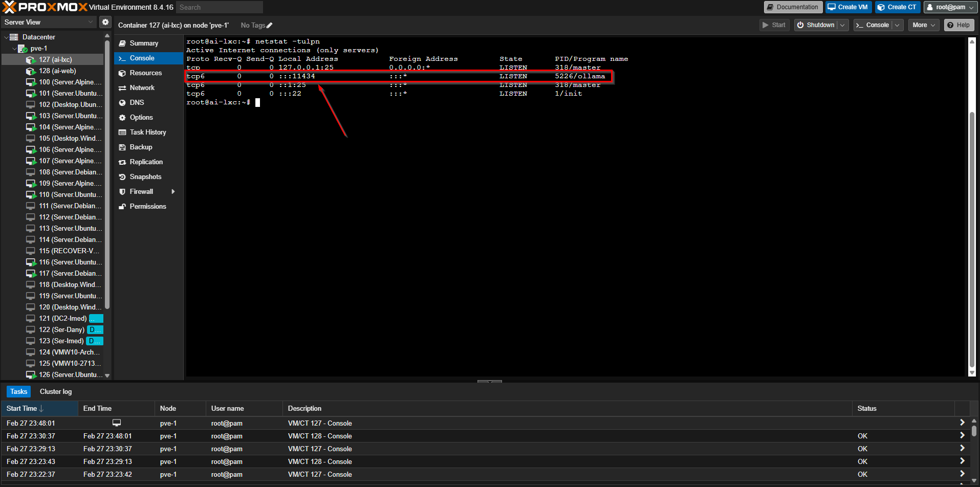
Task: Click the Create VM button
Action: 848,7
